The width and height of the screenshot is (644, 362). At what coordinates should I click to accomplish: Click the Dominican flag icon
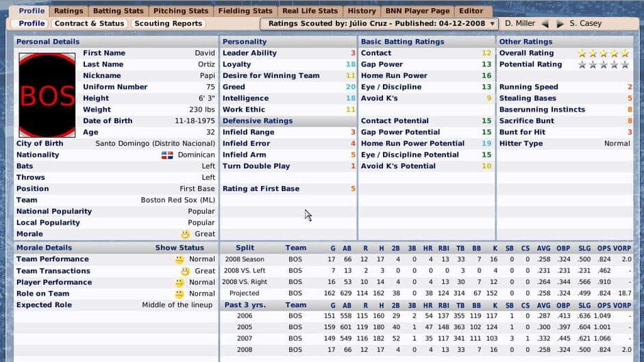(166, 155)
